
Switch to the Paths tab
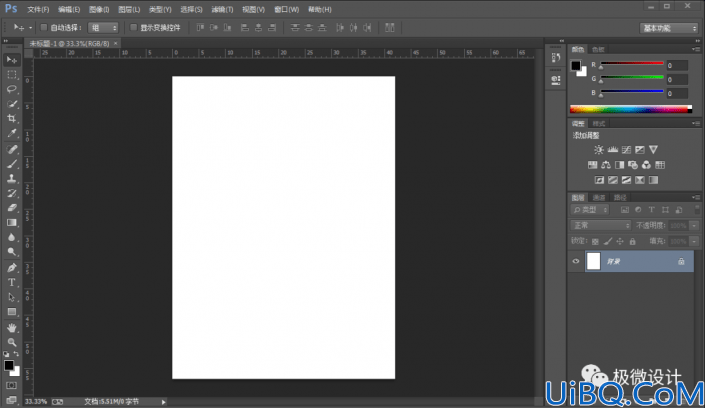(620, 197)
